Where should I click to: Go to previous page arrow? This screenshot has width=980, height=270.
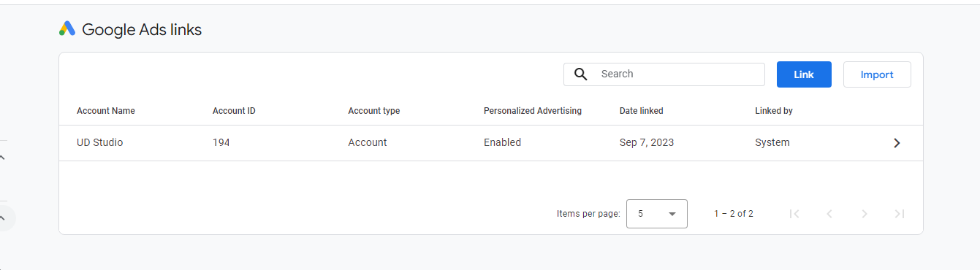829,214
